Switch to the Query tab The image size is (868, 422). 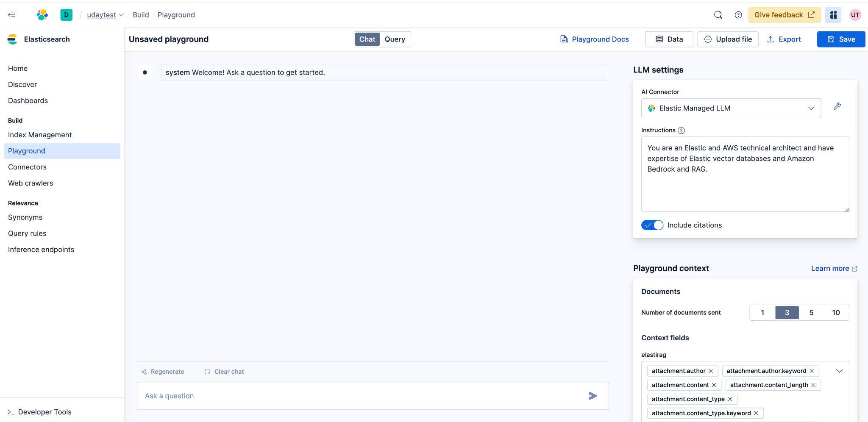pyautogui.click(x=395, y=39)
